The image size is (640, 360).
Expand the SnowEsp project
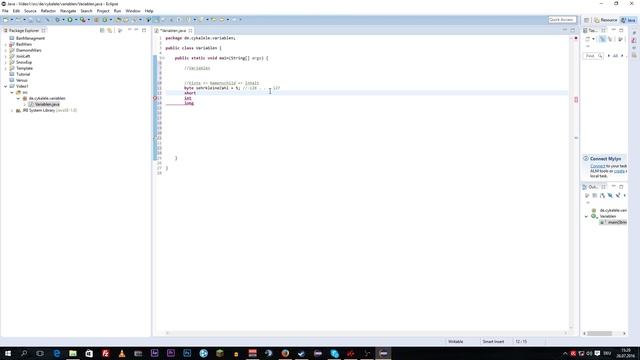click(6, 62)
